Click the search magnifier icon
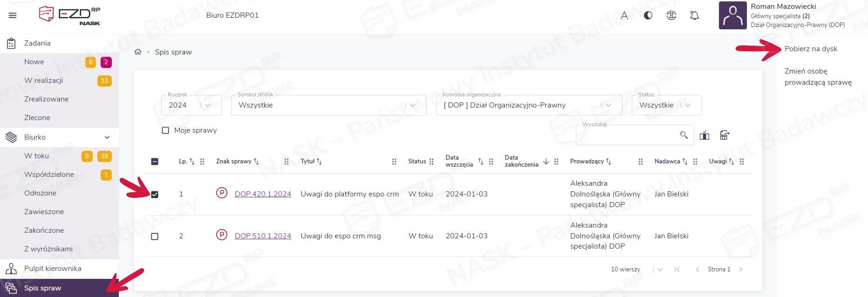Viewport: 868px width, 297px height. pos(683,135)
